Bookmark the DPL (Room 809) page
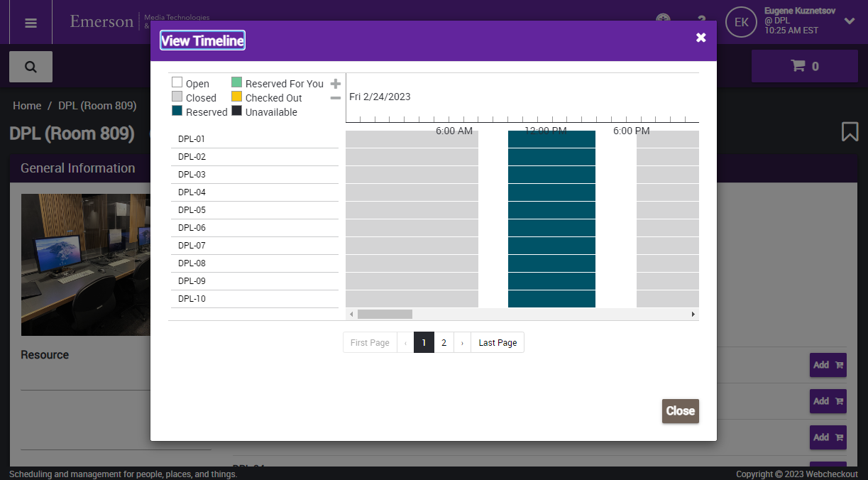 coord(850,132)
